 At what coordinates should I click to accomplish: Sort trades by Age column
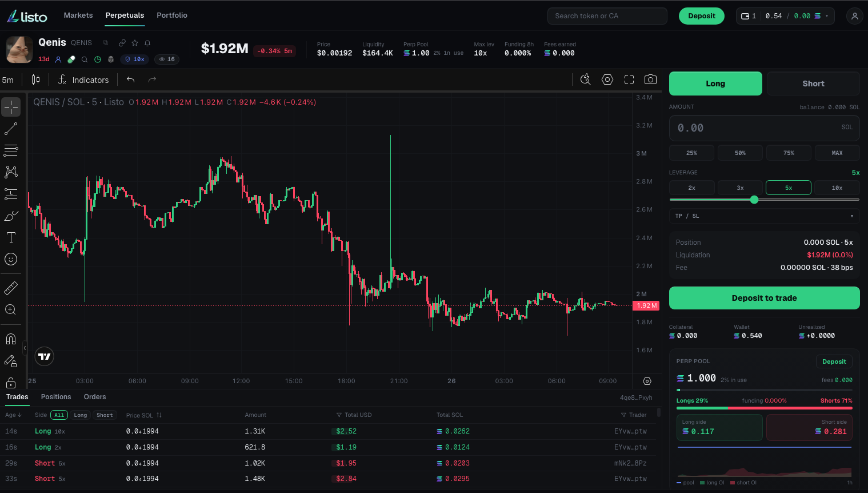[x=13, y=415]
